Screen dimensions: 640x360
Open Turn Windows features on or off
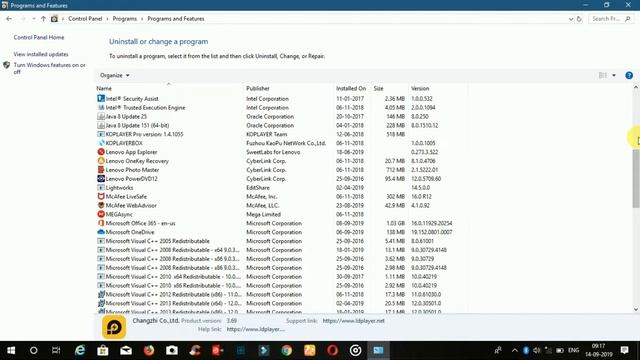click(49, 68)
